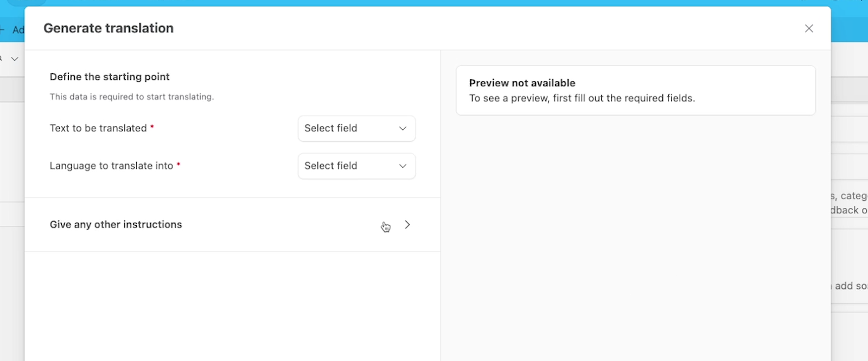
Task: Close the Generate translation dialog
Action: 809,28
